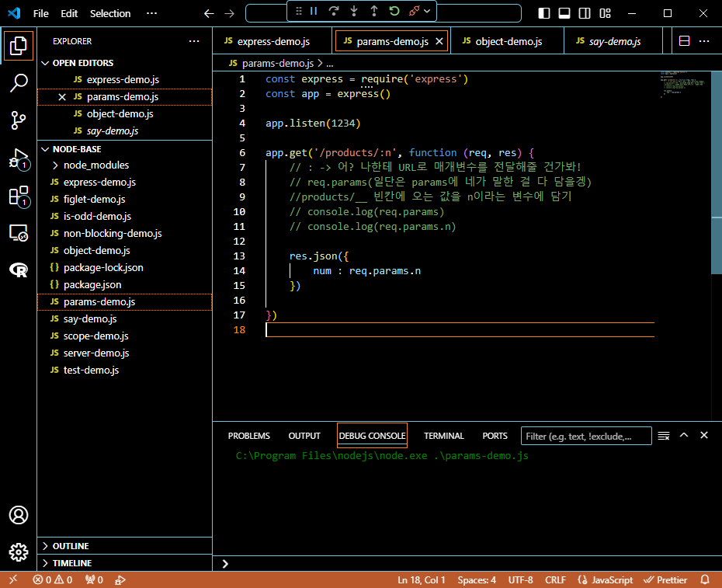Viewport: 722px width, 588px height.
Task: Disconnect the debugger
Action: coord(414,11)
